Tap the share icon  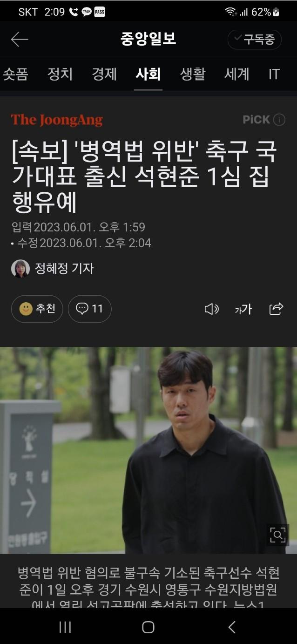pyautogui.click(x=277, y=309)
